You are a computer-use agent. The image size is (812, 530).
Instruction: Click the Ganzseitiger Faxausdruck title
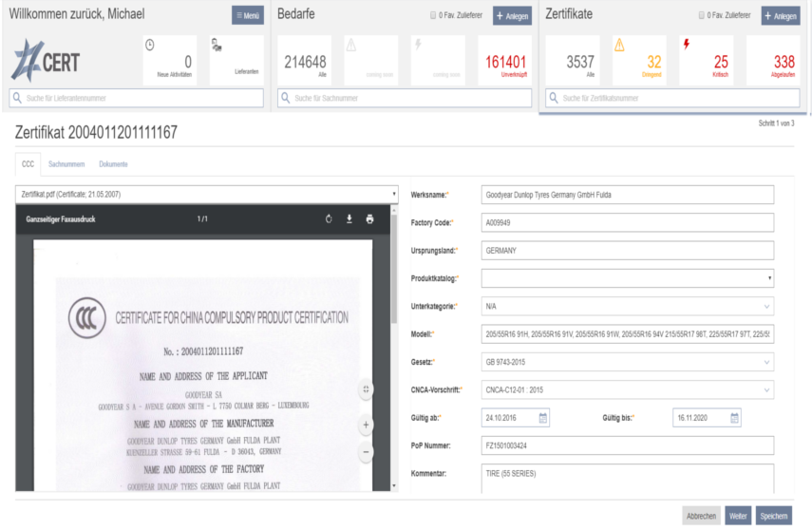tap(61, 219)
